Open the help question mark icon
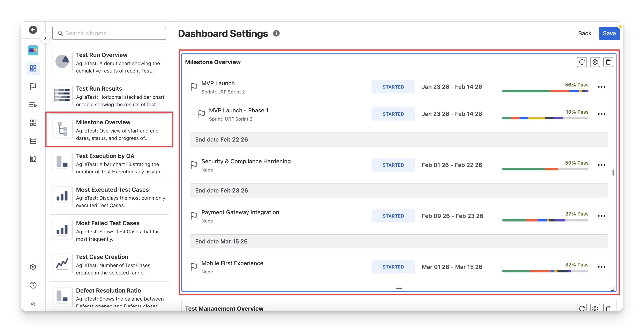Image resolution: width=644 pixels, height=332 pixels. (x=33, y=285)
